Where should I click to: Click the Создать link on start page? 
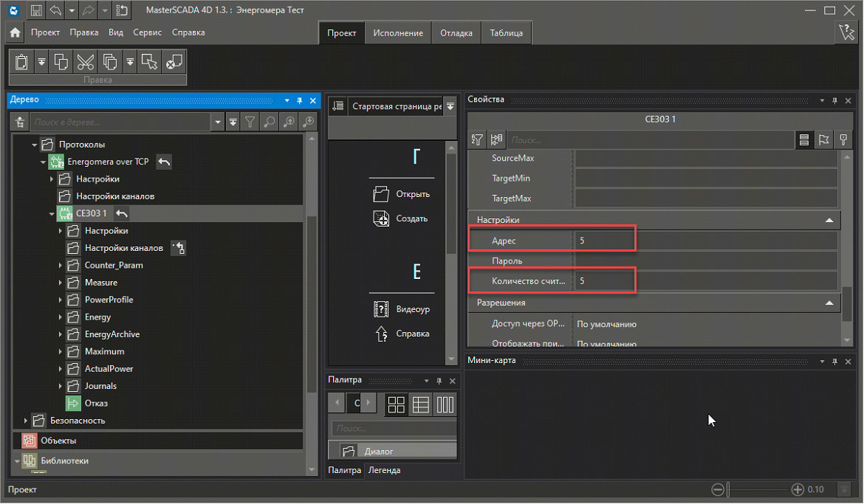click(x=411, y=218)
